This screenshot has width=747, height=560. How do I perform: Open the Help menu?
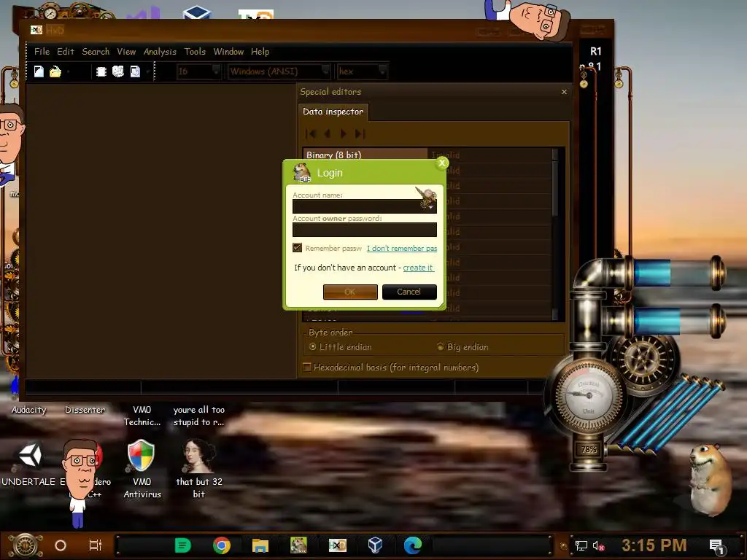(x=260, y=52)
